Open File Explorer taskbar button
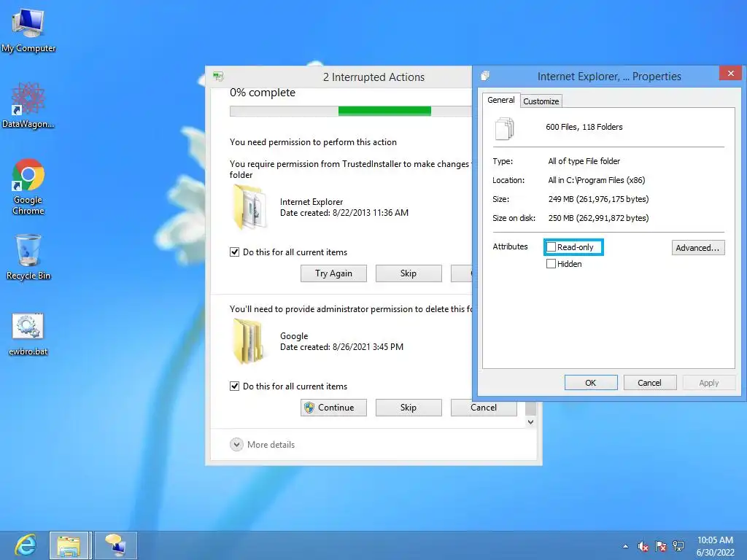Viewport: 747px width, 560px height. (69, 545)
